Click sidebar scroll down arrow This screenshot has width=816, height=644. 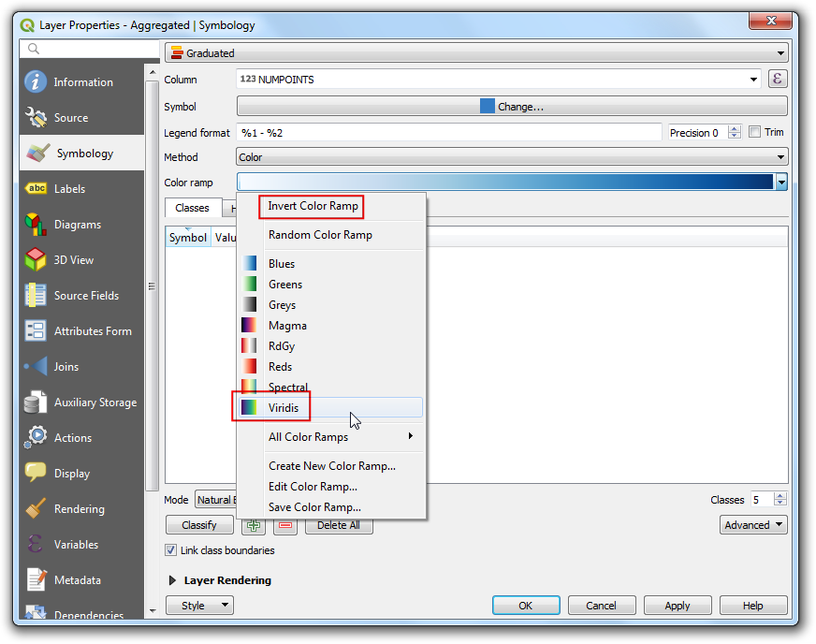click(x=153, y=610)
